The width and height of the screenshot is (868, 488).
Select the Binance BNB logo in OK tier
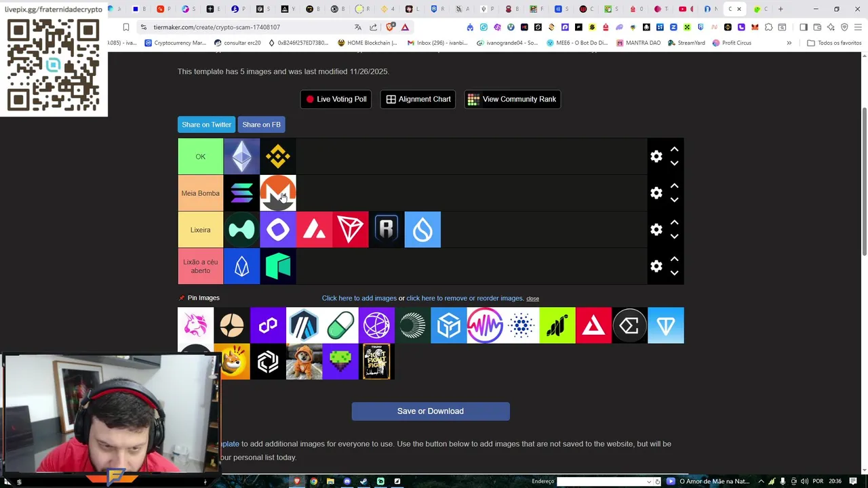[278, 157]
